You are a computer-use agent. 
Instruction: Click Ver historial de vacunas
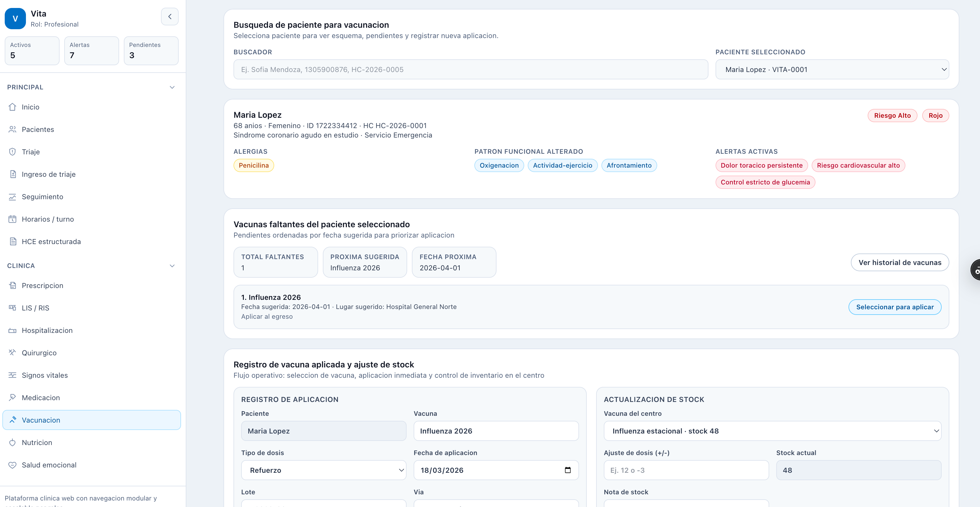(900, 263)
